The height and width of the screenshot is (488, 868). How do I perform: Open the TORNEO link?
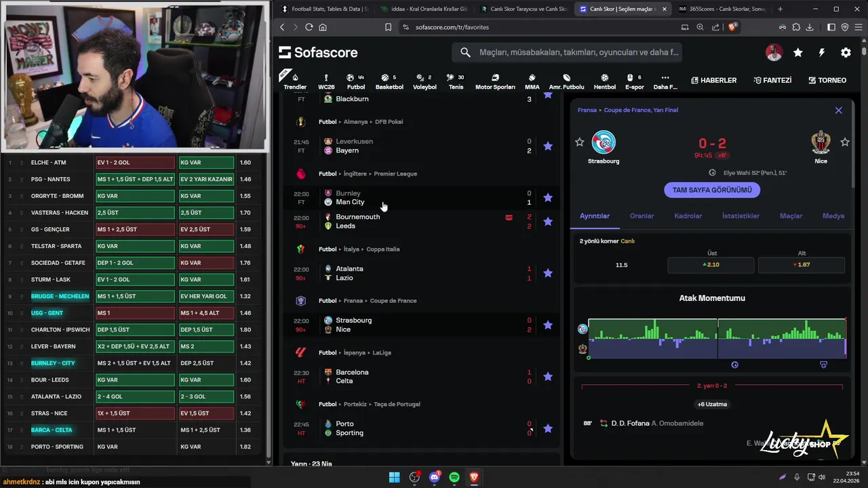pyautogui.click(x=827, y=80)
